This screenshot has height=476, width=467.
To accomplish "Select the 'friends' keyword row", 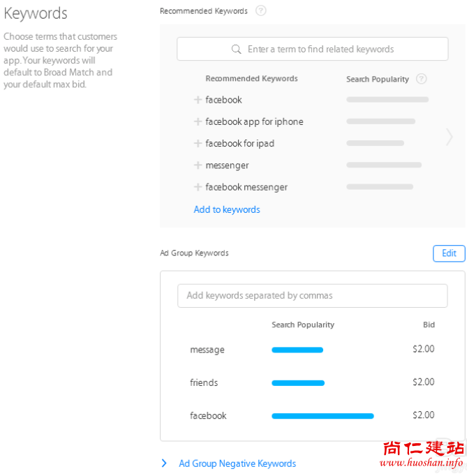I will coord(204,382).
